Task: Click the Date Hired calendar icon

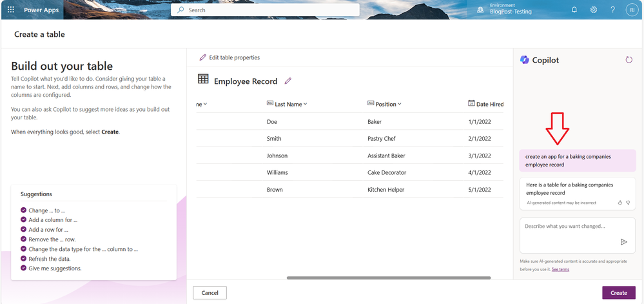Action: pos(471,103)
